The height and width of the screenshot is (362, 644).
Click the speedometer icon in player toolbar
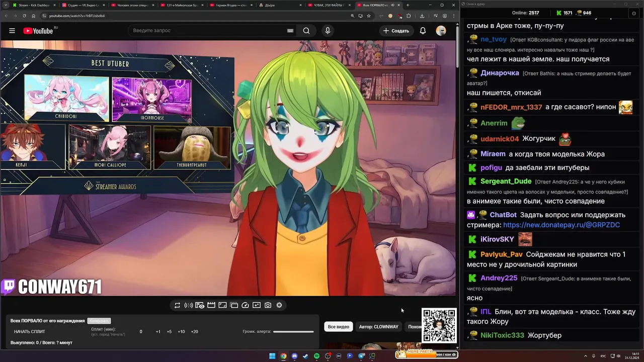pos(246,305)
